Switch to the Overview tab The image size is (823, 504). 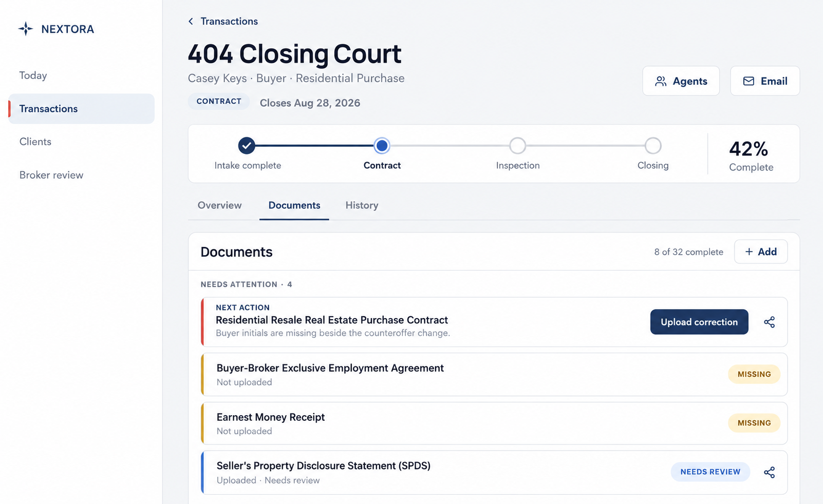pyautogui.click(x=219, y=205)
